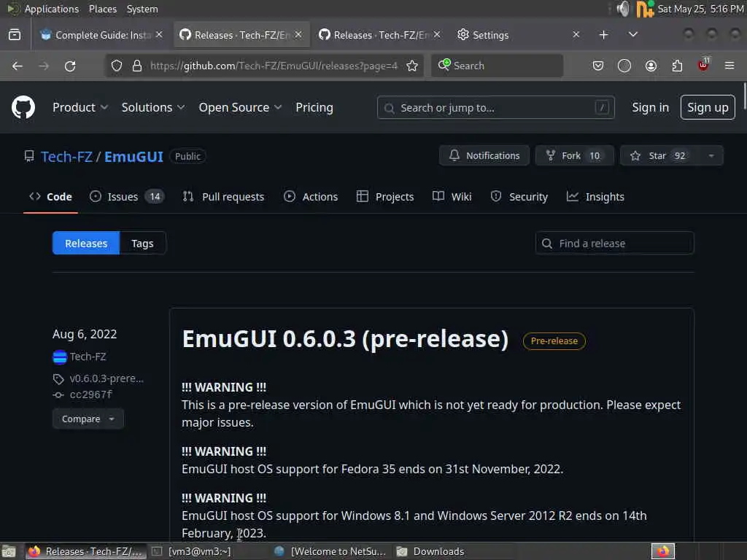Open the System menu
The image size is (747, 560).
(x=142, y=9)
